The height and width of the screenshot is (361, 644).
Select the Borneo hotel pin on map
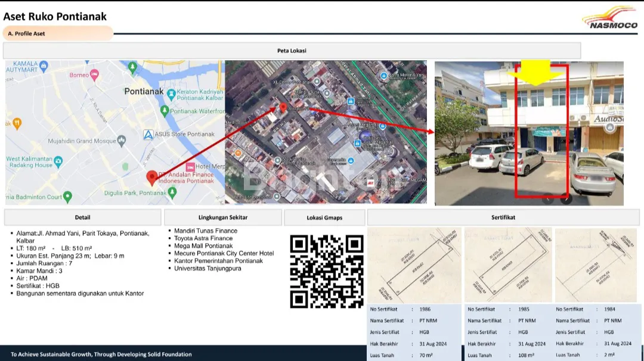(x=94, y=75)
